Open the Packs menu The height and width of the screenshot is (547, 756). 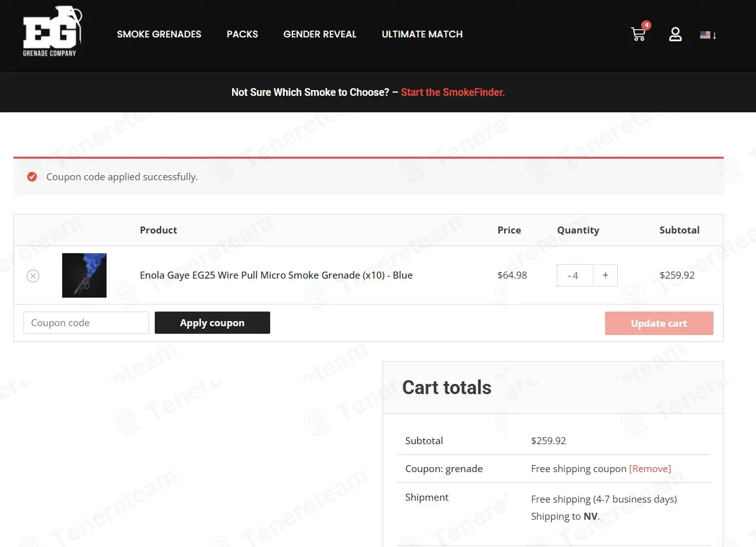pos(242,34)
